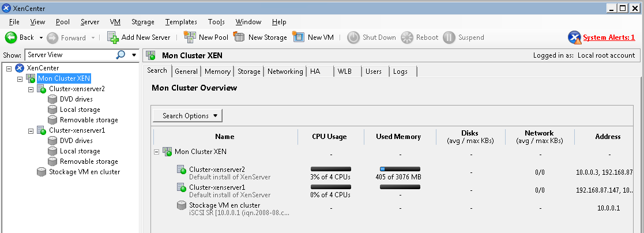Click the New Pool toolbar icon
Viewport: 644px width, 233px height.
[x=189, y=37]
